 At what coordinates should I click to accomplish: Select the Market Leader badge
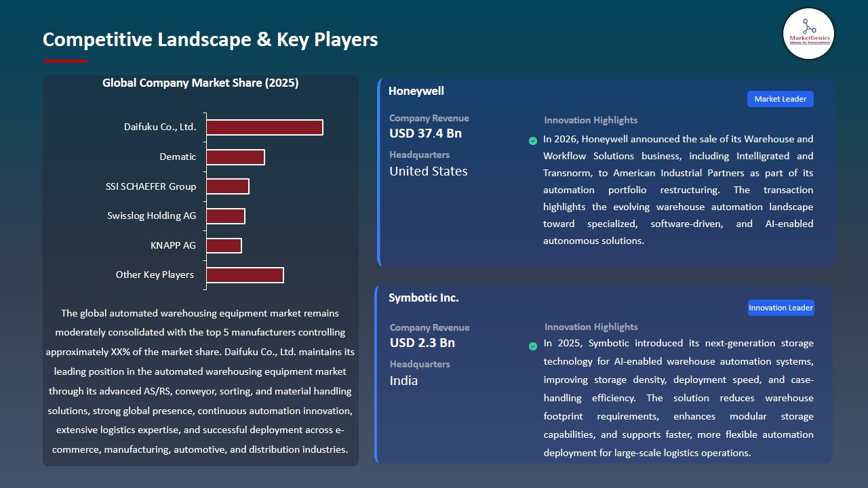point(781,99)
